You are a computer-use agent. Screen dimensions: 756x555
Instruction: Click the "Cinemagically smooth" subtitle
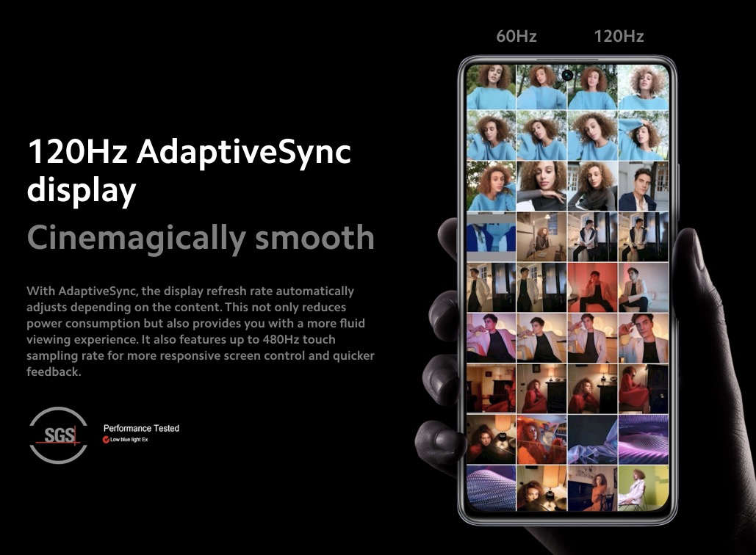(201, 237)
